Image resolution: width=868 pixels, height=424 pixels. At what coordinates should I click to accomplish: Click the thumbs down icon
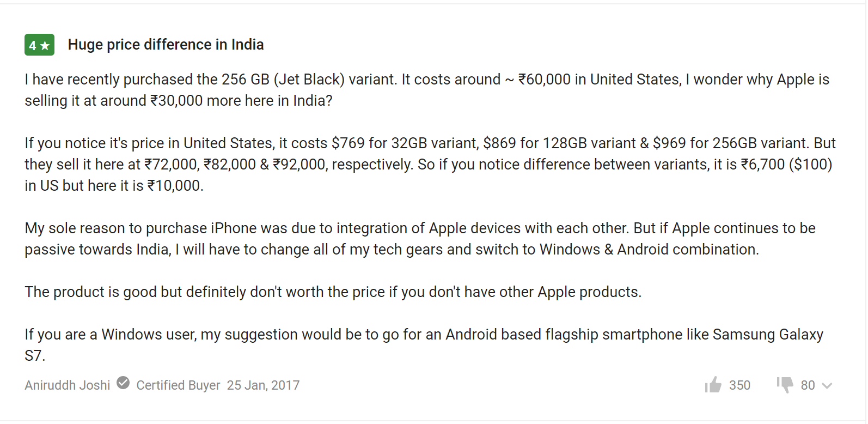click(785, 385)
